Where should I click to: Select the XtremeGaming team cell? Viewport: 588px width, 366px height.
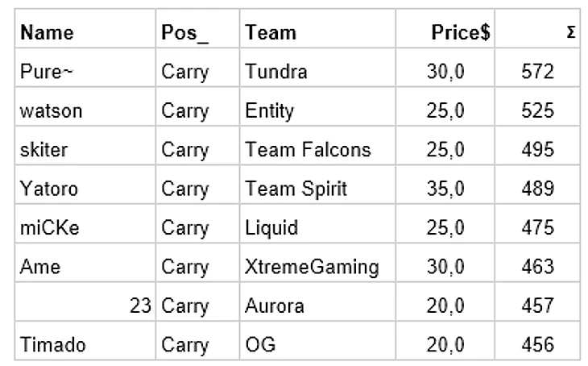pyautogui.click(x=317, y=263)
